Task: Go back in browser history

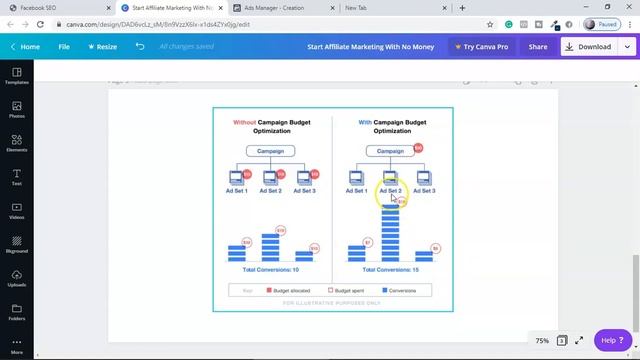Action: coord(10,24)
